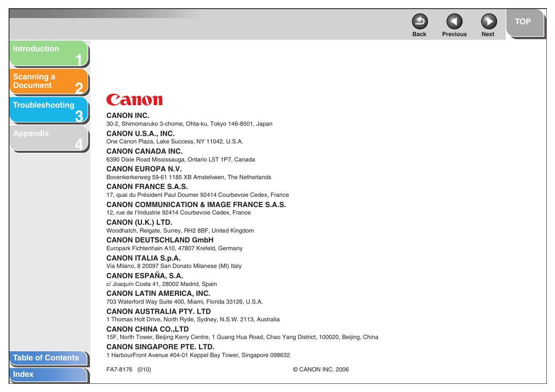Select the CANON CHINA CO.,LTD heading

[147, 329]
